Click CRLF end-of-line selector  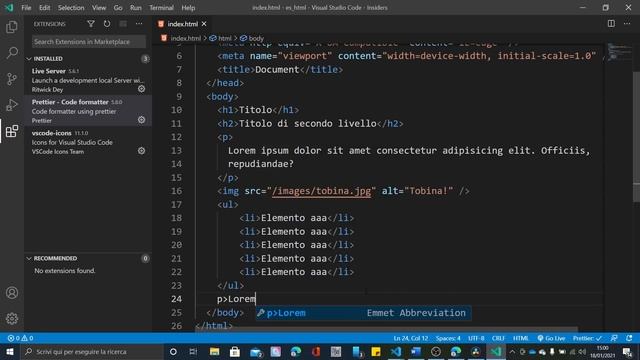pos(498,338)
